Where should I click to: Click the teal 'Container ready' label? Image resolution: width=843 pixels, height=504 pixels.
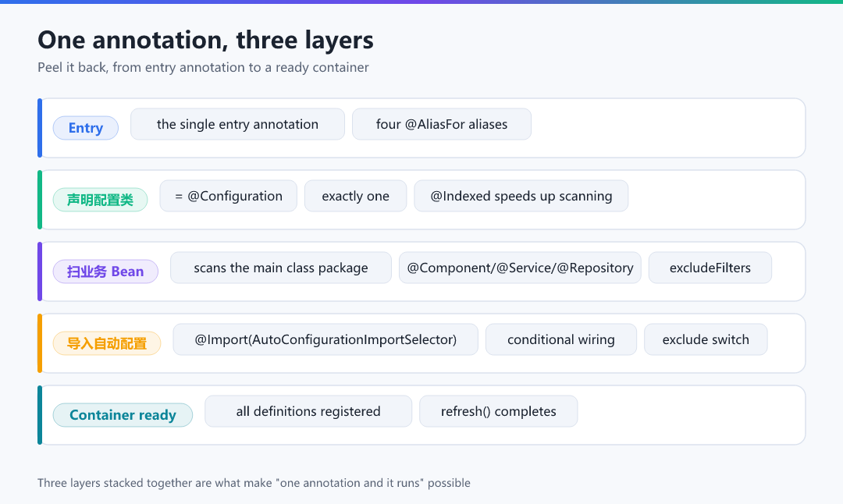point(123,415)
